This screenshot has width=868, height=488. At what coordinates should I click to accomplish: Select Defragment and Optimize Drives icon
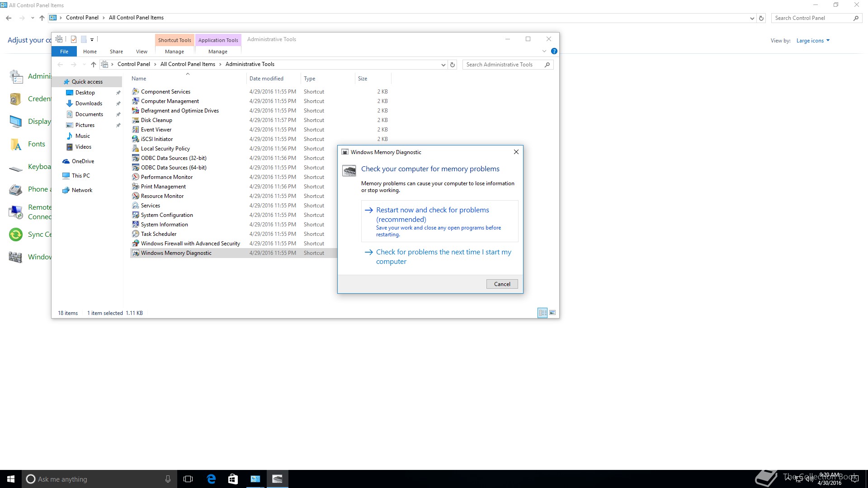pyautogui.click(x=135, y=111)
